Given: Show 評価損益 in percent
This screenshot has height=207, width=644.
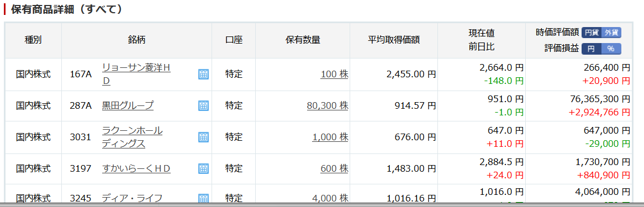Looking at the screenshot, I should tap(611, 49).
